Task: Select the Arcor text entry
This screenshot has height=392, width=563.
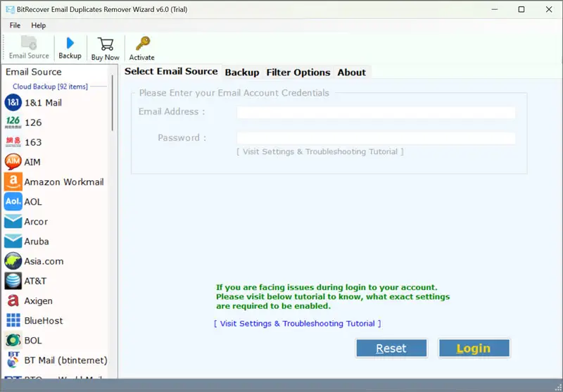Action: point(36,222)
